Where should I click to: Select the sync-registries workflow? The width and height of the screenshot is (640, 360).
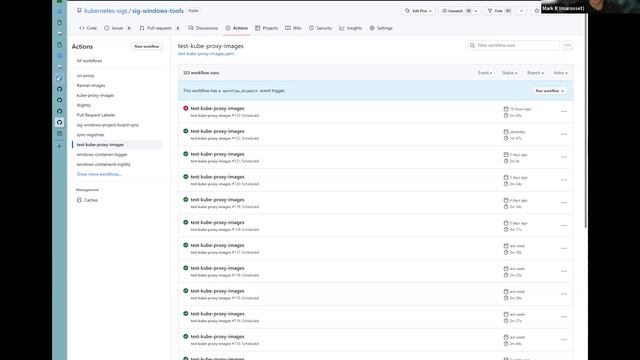90,135
